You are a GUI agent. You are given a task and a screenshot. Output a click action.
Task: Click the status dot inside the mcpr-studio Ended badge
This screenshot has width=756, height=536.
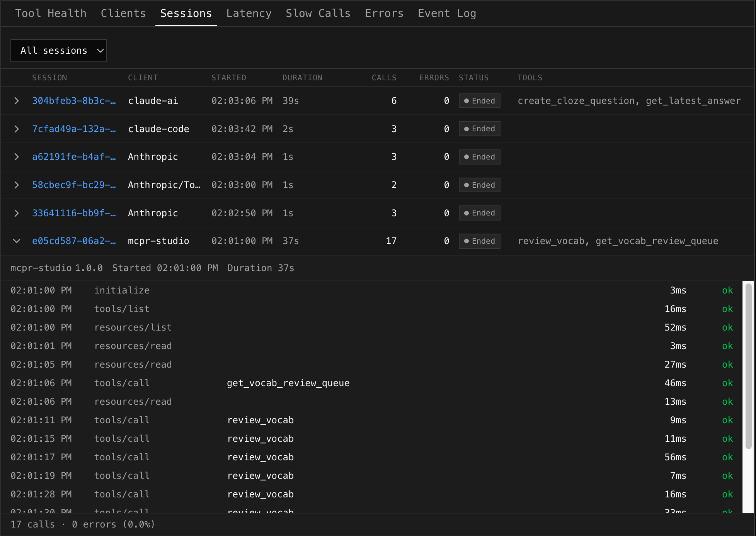467,241
